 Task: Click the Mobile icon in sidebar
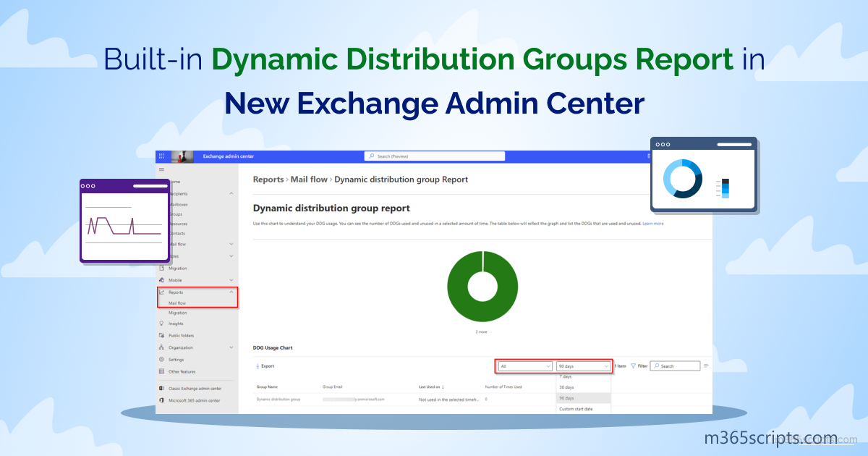coord(161,280)
